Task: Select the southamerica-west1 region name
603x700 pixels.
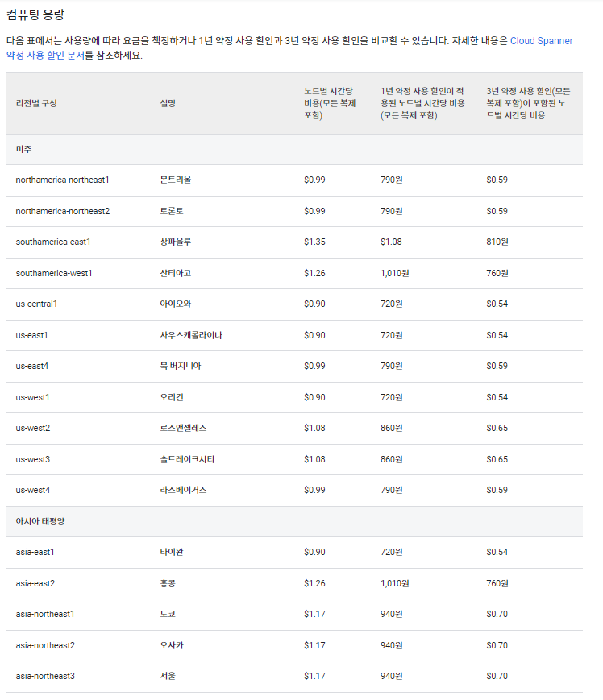Action: coord(54,273)
